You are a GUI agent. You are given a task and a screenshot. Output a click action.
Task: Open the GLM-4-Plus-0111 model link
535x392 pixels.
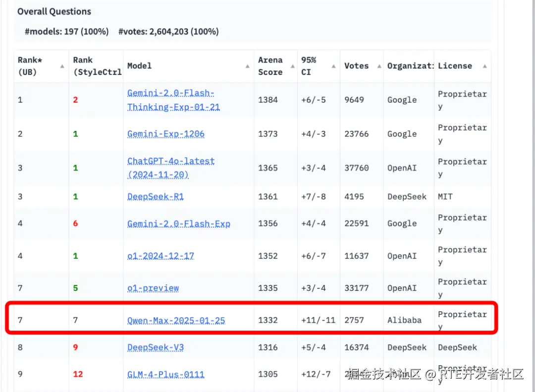(x=166, y=374)
